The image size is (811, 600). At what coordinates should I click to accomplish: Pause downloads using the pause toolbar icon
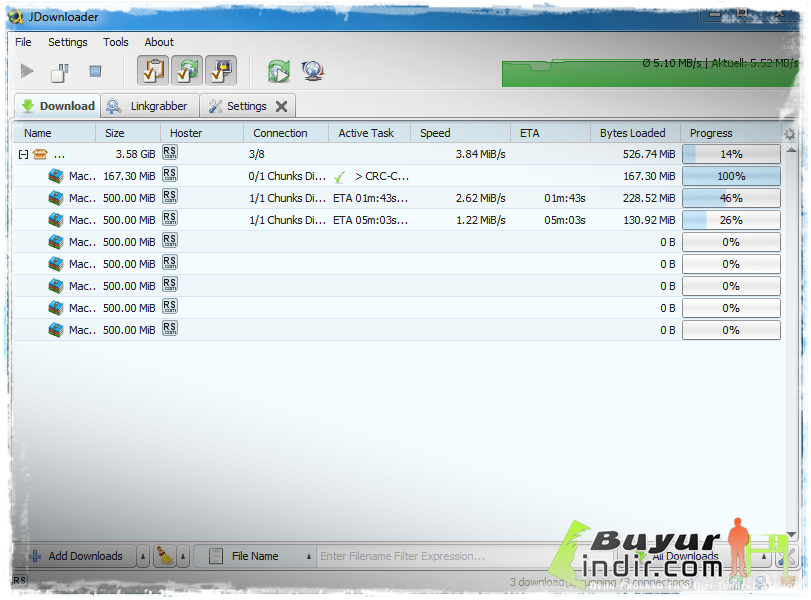[x=59, y=72]
